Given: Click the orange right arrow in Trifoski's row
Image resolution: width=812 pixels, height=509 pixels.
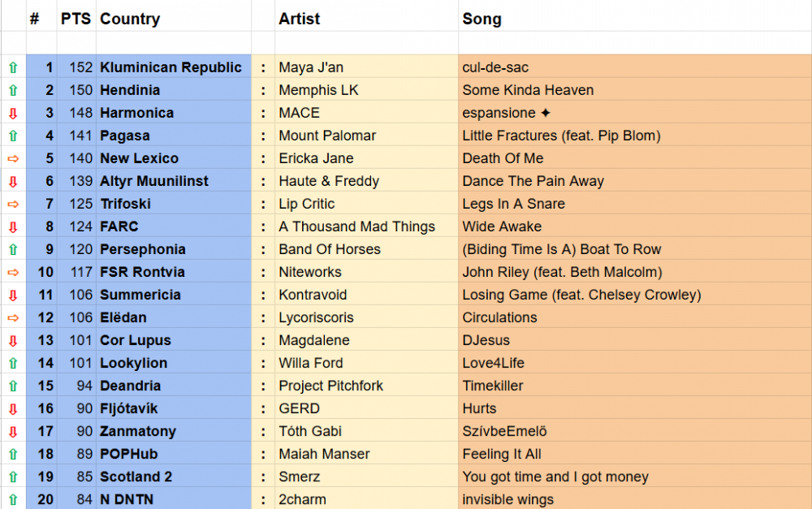Looking at the screenshot, I should pos(13,204).
